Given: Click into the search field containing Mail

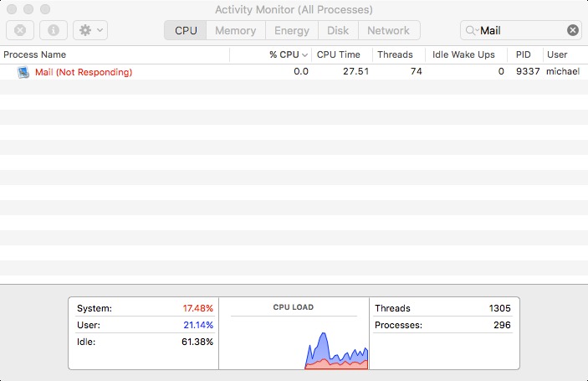Looking at the screenshot, I should pyautogui.click(x=521, y=30).
